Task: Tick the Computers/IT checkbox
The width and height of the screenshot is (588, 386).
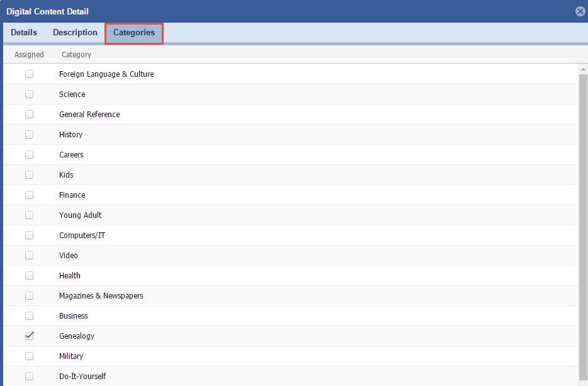Action: coord(29,236)
